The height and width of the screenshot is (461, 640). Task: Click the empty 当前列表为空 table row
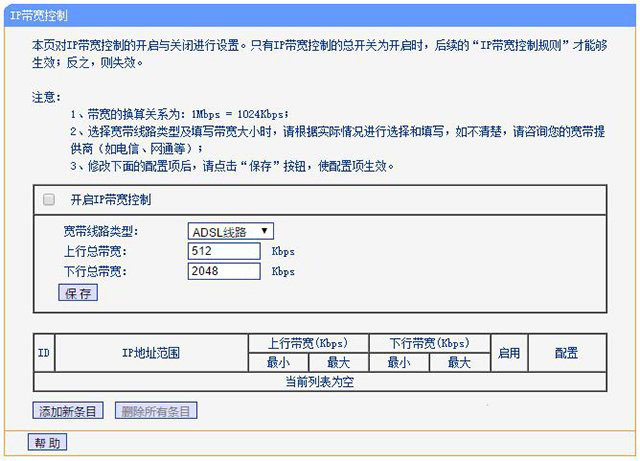point(320,381)
